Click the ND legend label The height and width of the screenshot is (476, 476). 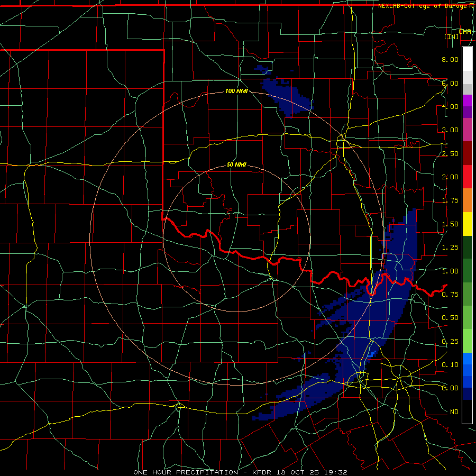pos(454,412)
